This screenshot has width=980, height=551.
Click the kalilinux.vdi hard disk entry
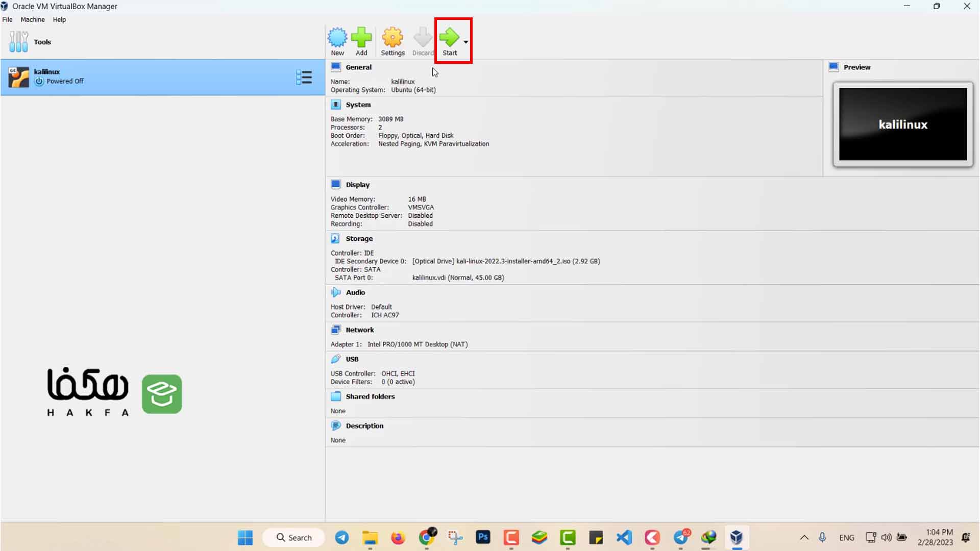(x=458, y=278)
